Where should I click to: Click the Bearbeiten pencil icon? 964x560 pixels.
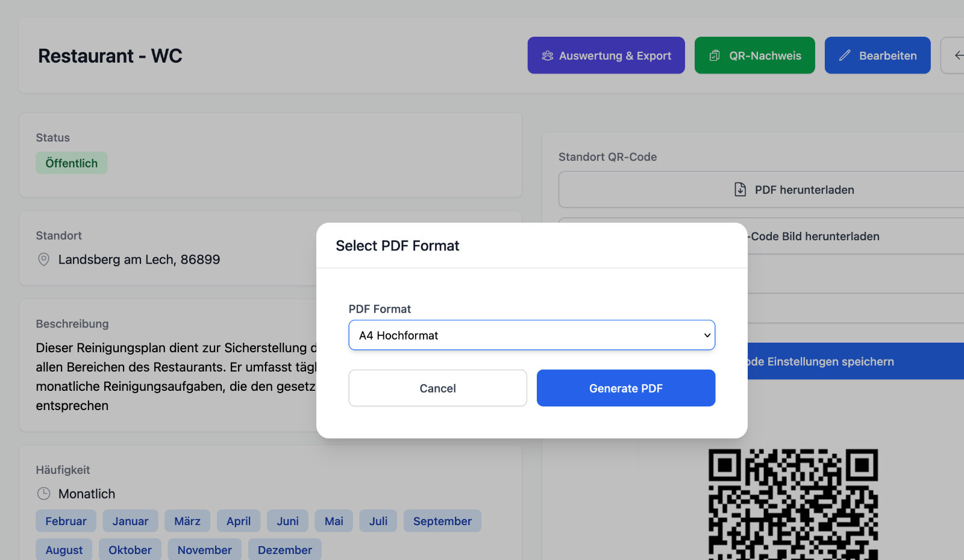(x=845, y=55)
